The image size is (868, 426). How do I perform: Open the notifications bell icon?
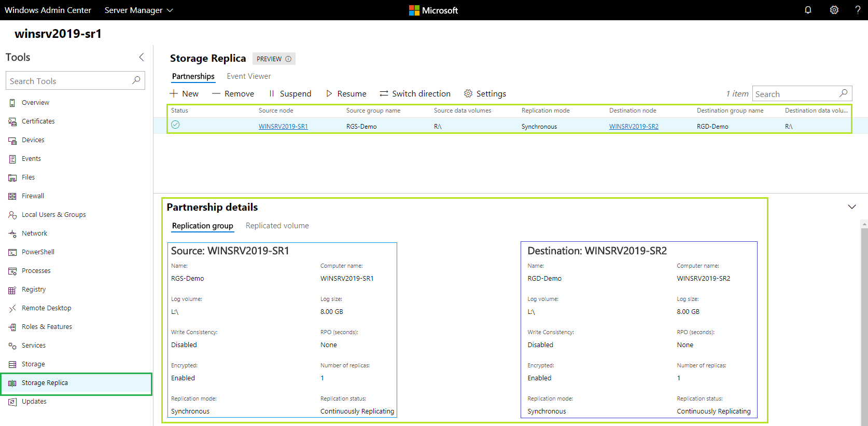pyautogui.click(x=808, y=10)
